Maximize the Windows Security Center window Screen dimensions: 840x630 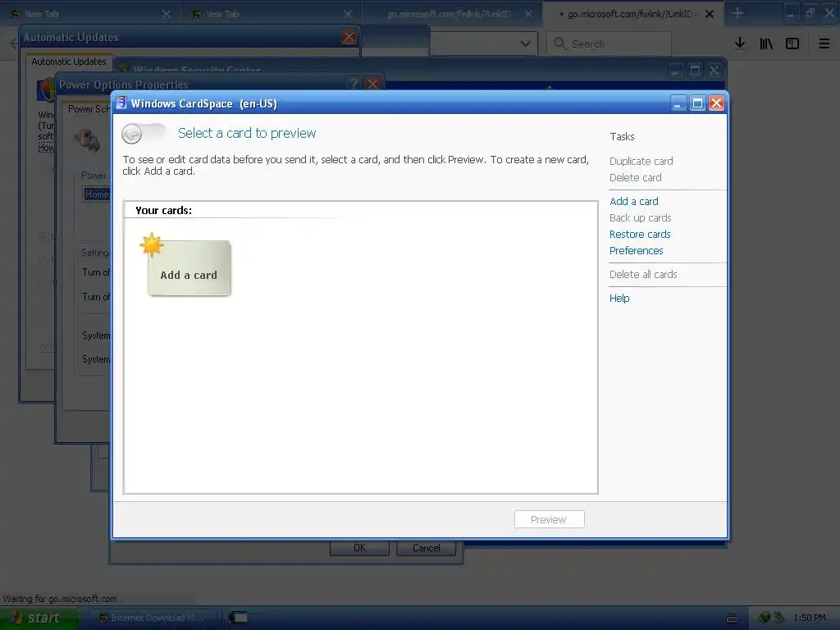695,71
